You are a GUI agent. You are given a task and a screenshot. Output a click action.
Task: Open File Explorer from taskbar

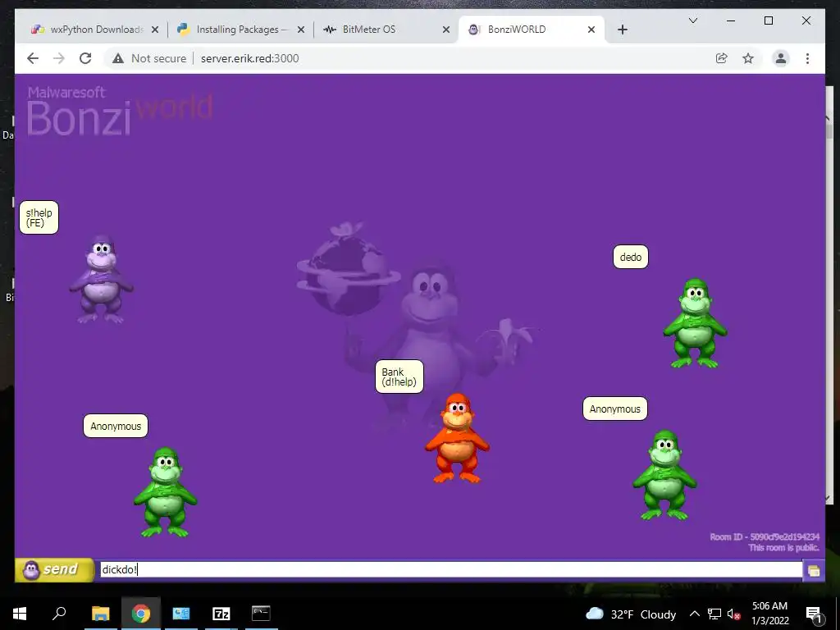[x=100, y=614]
